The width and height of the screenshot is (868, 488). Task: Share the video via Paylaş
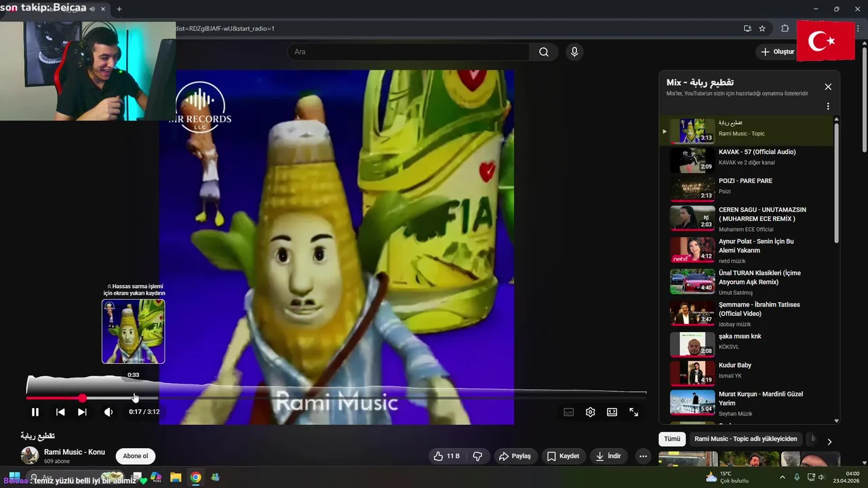click(515, 456)
